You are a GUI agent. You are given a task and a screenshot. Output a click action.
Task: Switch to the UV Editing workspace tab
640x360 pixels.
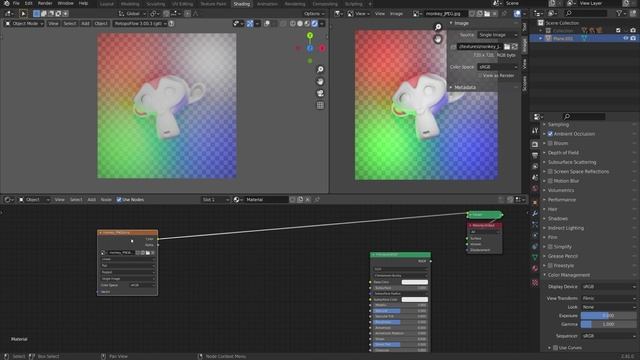182,4
